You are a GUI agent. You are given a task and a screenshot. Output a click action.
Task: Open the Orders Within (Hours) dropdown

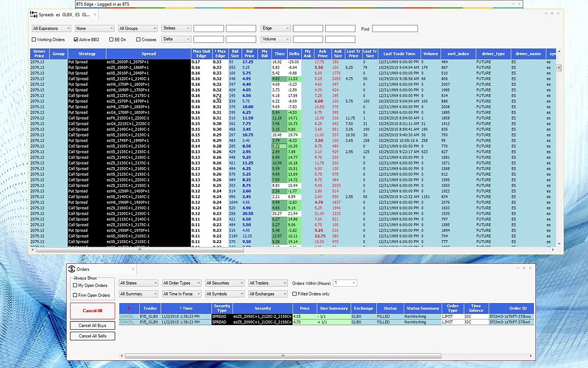pyautogui.click(x=345, y=283)
